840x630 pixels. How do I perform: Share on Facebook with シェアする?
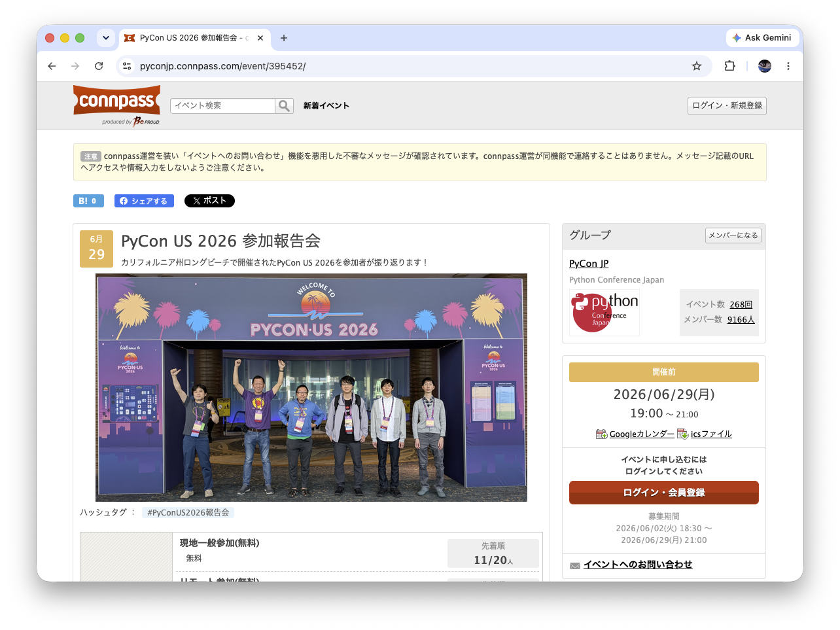tap(144, 201)
